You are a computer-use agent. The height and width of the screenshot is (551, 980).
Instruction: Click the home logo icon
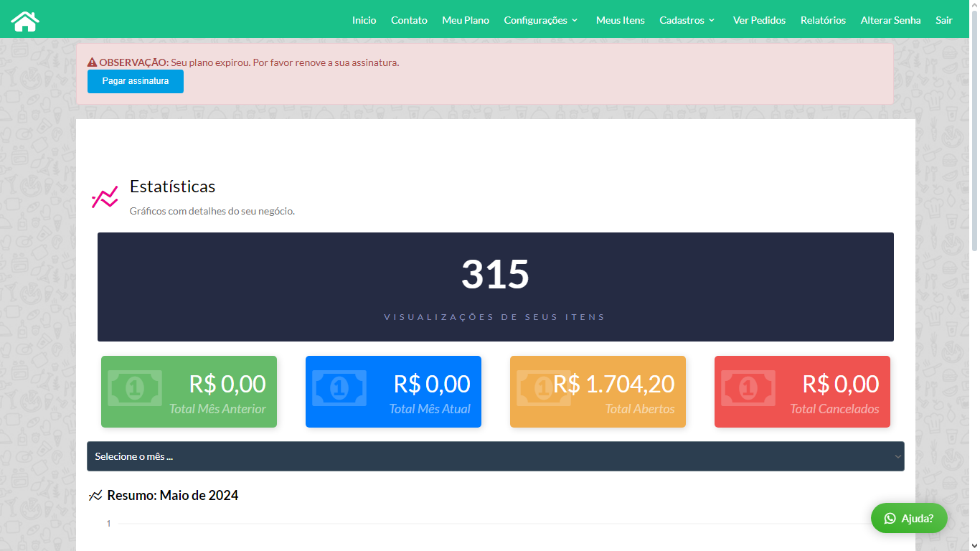[x=25, y=21]
